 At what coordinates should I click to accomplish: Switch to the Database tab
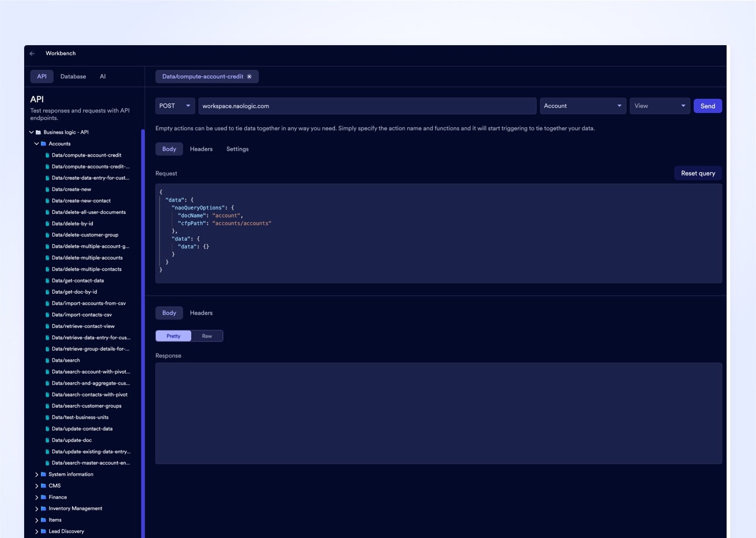(x=73, y=77)
